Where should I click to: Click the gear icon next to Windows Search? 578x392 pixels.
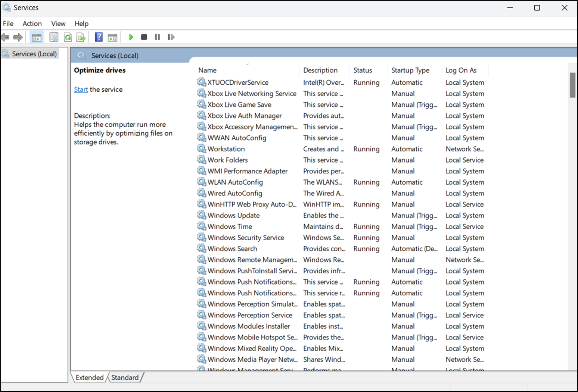click(202, 248)
